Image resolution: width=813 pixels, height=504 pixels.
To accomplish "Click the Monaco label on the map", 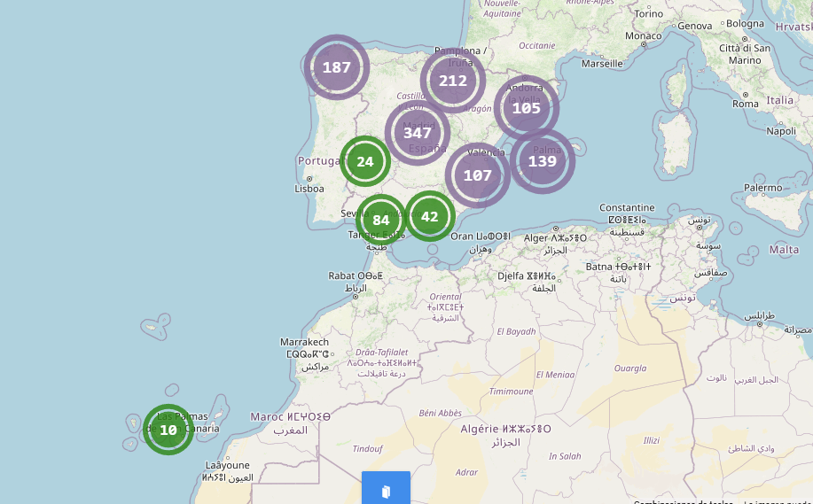I will point(643,36).
